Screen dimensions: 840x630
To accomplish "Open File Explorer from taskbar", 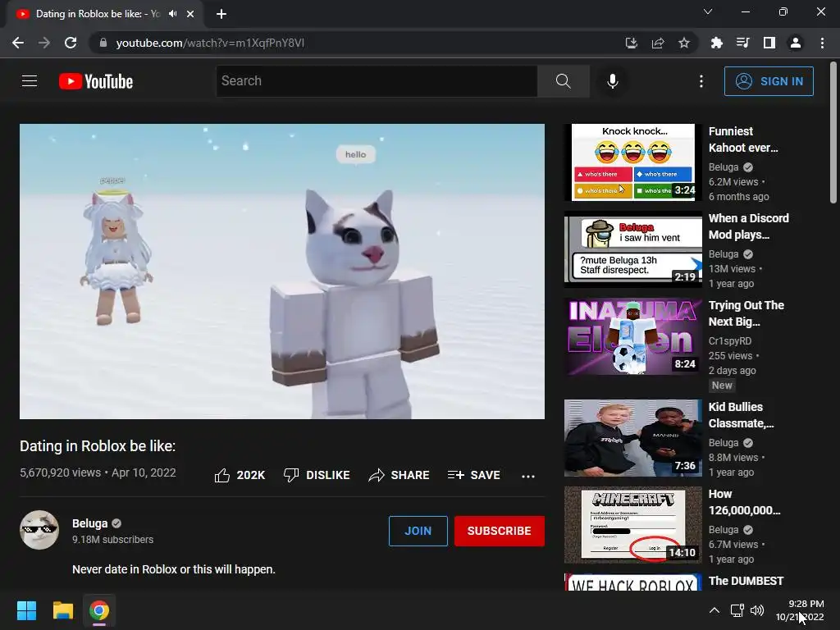I will (62, 610).
